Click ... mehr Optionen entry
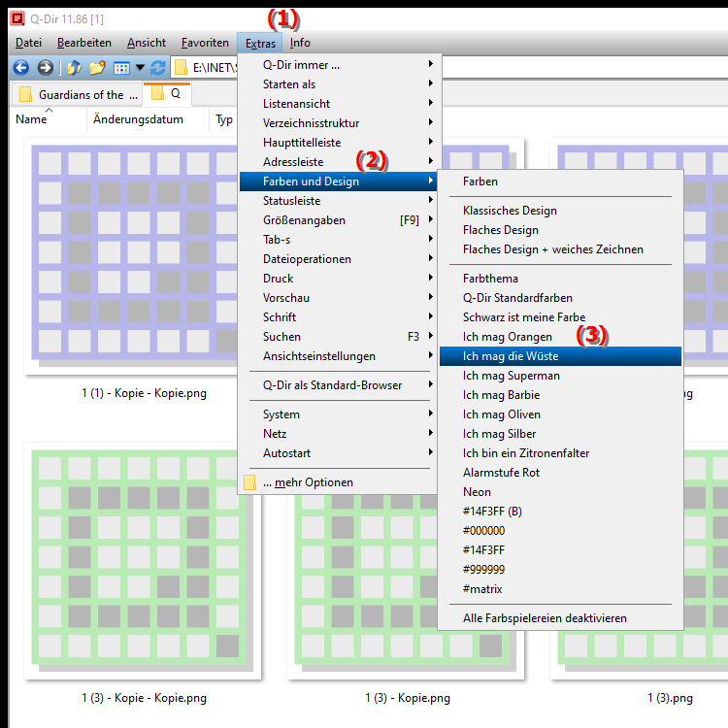728x728 pixels. [338, 482]
